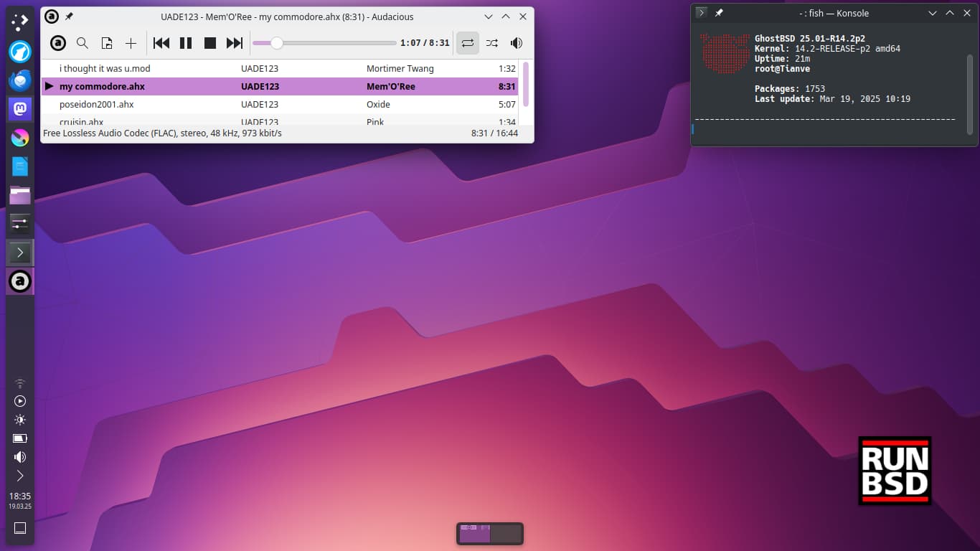The width and height of the screenshot is (980, 551).
Task: Launch the Librewolf browser from the dock
Action: click(20, 52)
